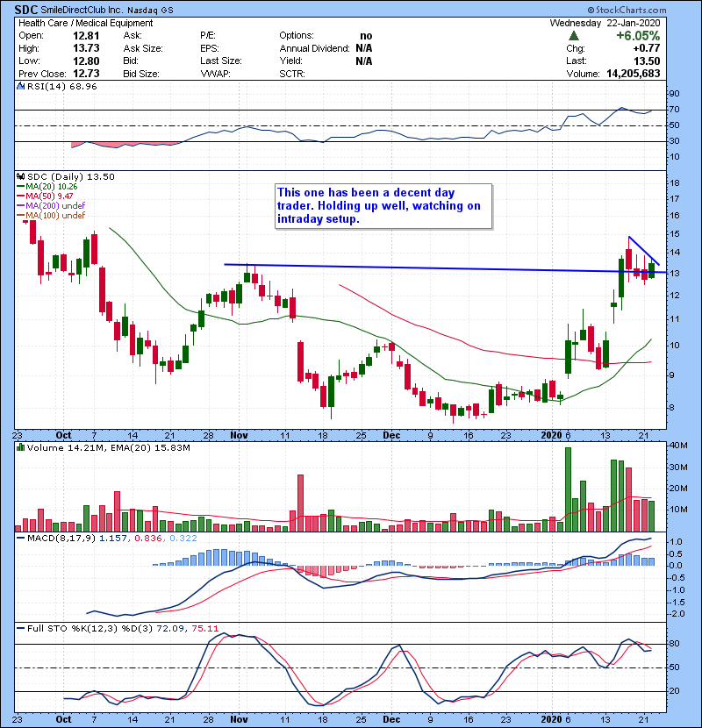The image size is (702, 728).
Task: Click the MA(200) undef legend label
Action: point(56,205)
